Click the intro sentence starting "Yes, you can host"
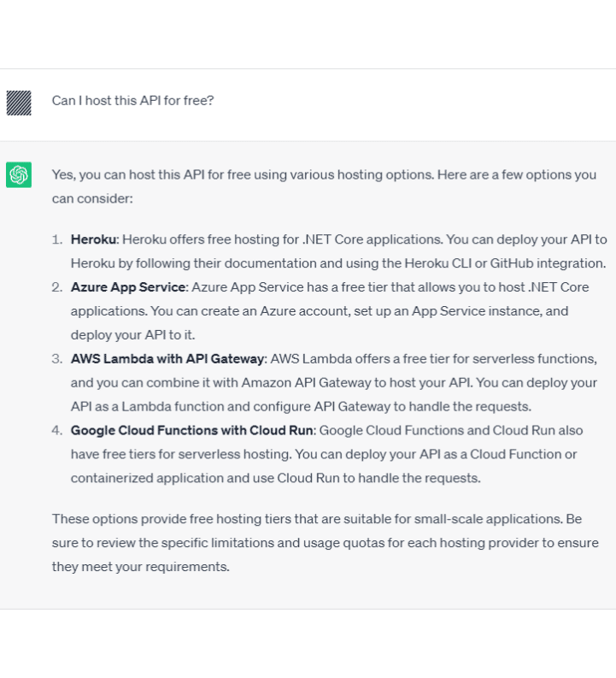616x678 pixels. click(x=324, y=174)
